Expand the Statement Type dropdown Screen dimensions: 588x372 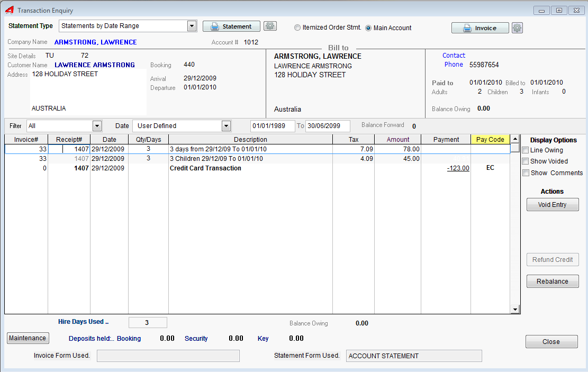(x=192, y=26)
